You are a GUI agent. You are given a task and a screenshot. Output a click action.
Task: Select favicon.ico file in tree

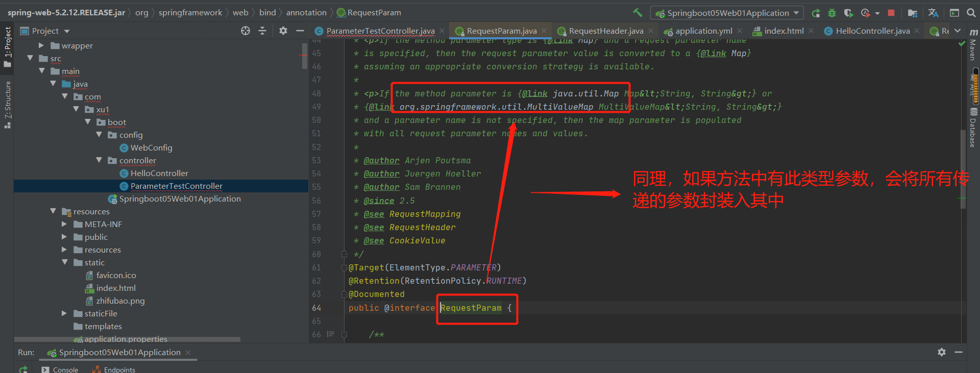111,275
